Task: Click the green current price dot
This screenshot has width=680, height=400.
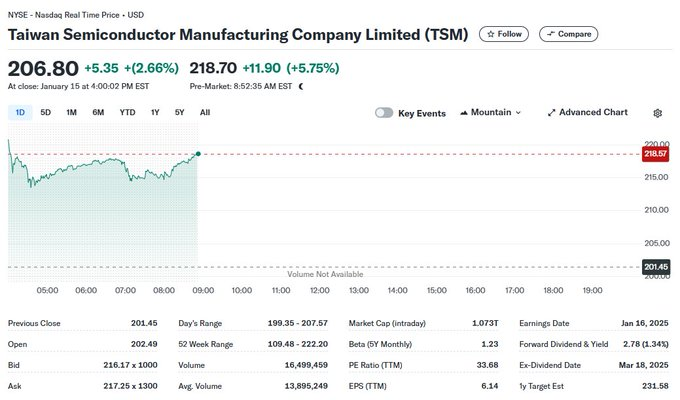Action: [x=199, y=153]
